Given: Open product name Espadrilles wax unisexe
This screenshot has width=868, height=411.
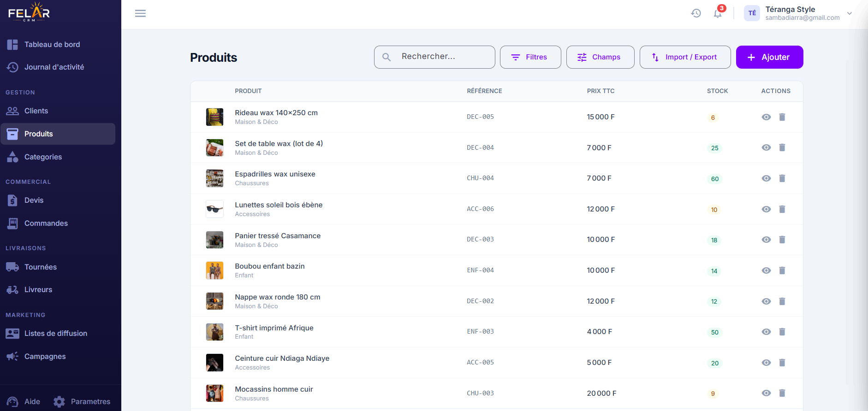Looking at the screenshot, I should pos(275,174).
